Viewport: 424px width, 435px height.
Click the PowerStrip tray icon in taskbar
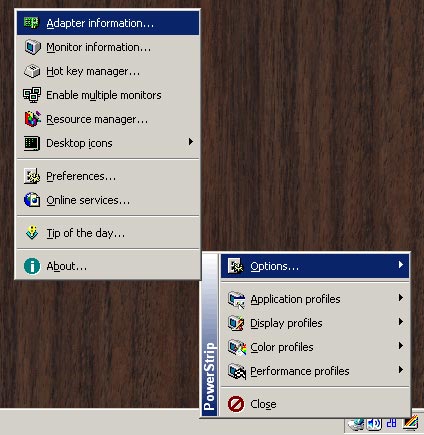click(411, 423)
